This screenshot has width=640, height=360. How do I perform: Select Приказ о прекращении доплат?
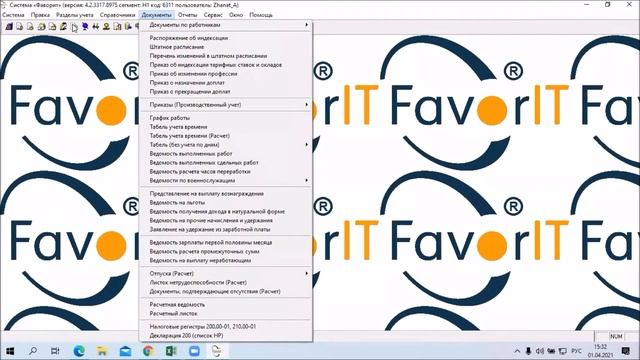coord(226,92)
